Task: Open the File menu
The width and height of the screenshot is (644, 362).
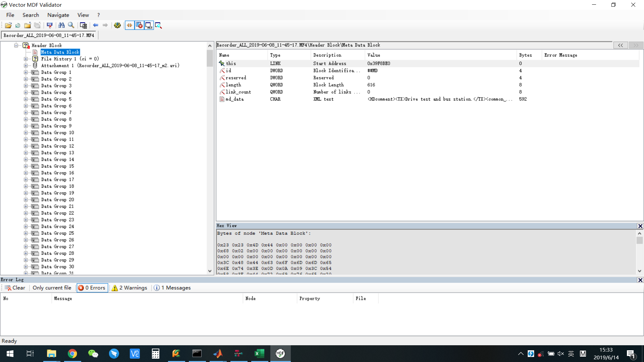Action: coord(10,15)
